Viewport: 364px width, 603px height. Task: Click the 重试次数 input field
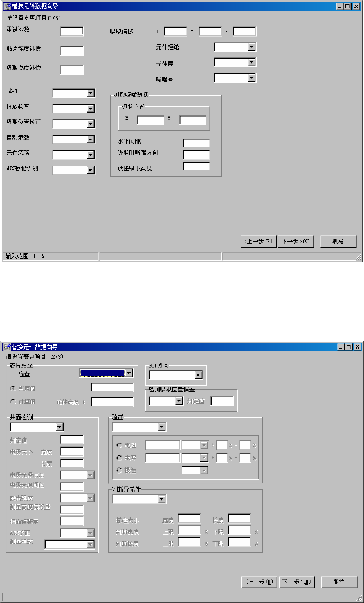[x=72, y=32]
